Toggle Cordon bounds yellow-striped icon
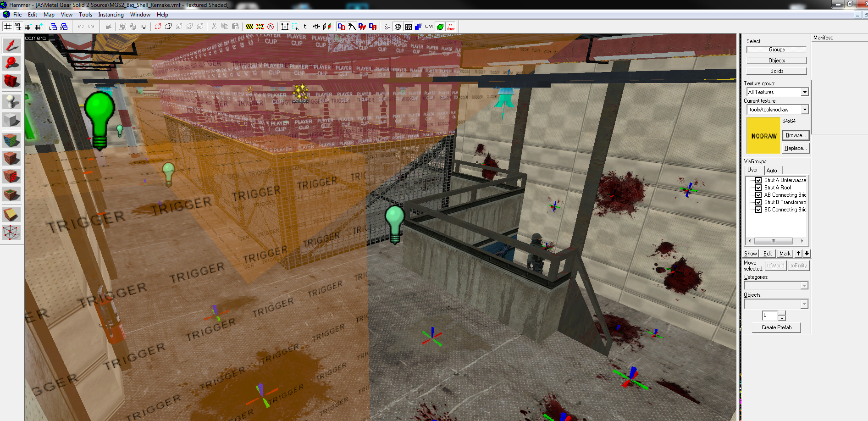The image size is (868, 421). tap(249, 27)
